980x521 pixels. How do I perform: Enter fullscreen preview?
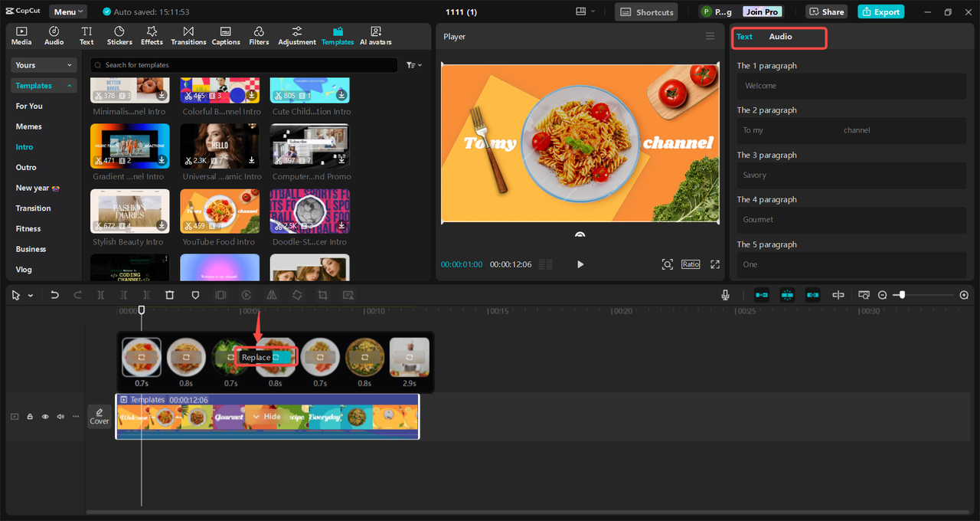[x=715, y=264]
